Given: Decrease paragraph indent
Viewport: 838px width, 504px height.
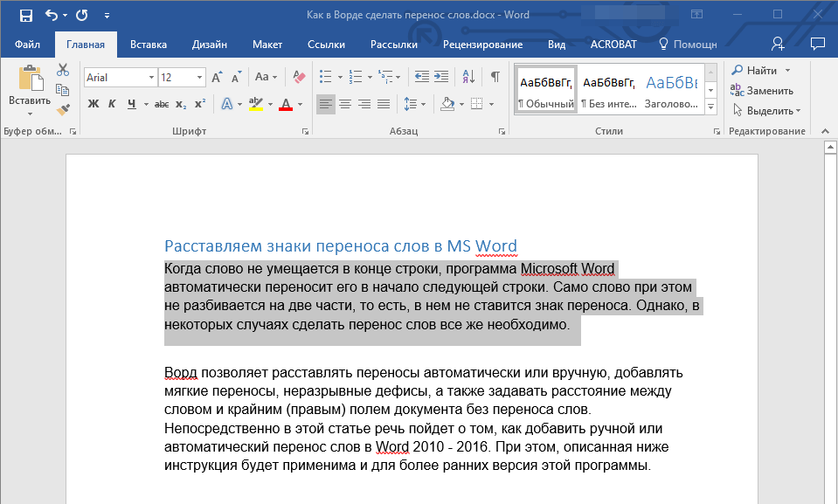Looking at the screenshot, I should [422, 77].
